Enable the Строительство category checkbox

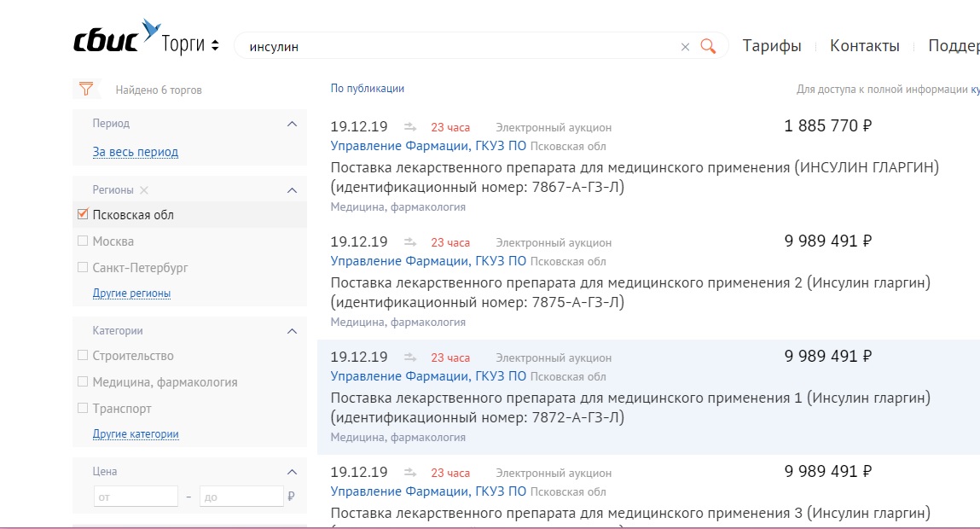click(x=83, y=356)
